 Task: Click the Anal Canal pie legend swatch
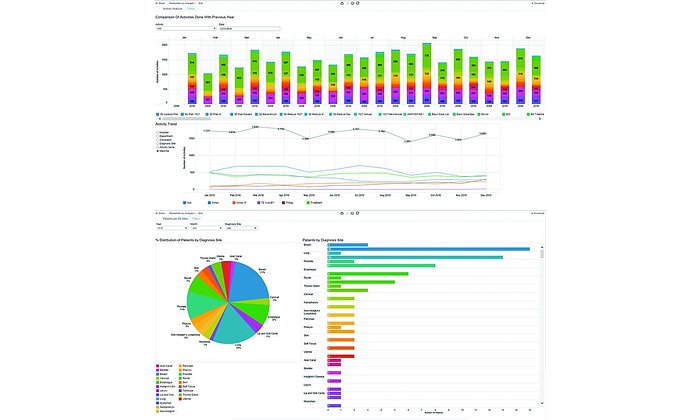click(158, 366)
